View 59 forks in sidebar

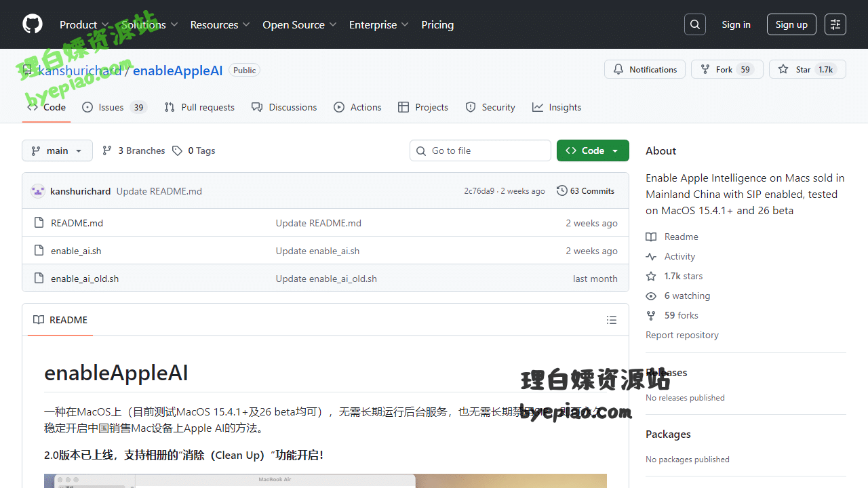672,315
